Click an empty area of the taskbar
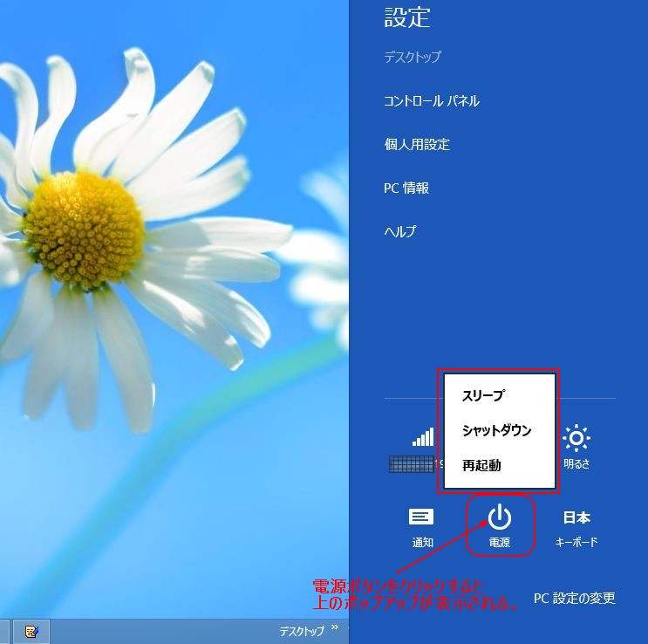Viewport: 648px width, 644px height. [157, 631]
